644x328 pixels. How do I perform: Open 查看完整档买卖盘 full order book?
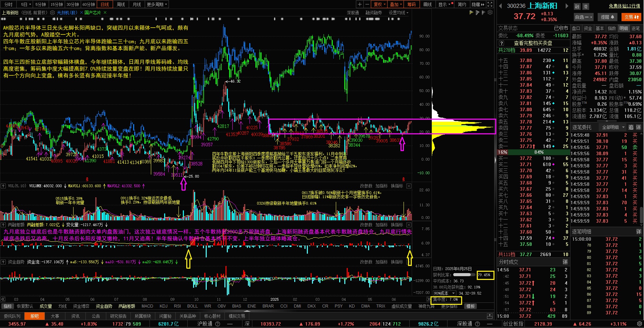pyautogui.click(x=533, y=43)
